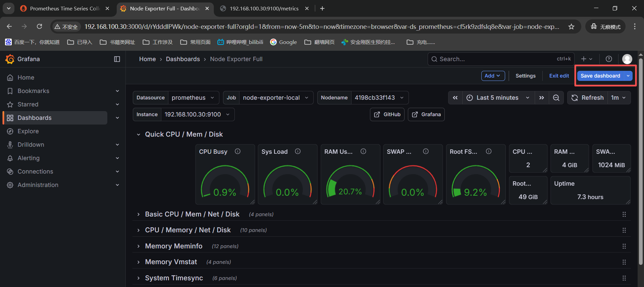Screen dimensions: 644x287
Task: Click the Grafana logo icon
Action: click(10, 59)
